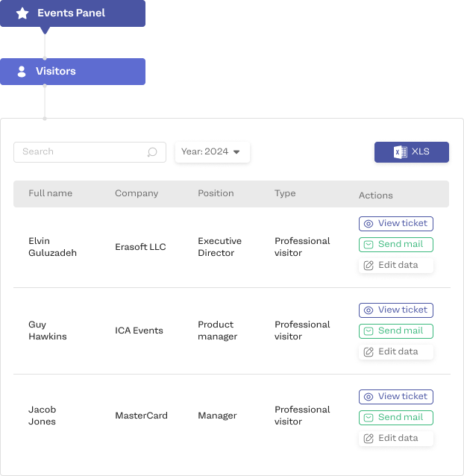464x476 pixels.
Task: Click the Excel icon on XLS button
Action: (401, 152)
